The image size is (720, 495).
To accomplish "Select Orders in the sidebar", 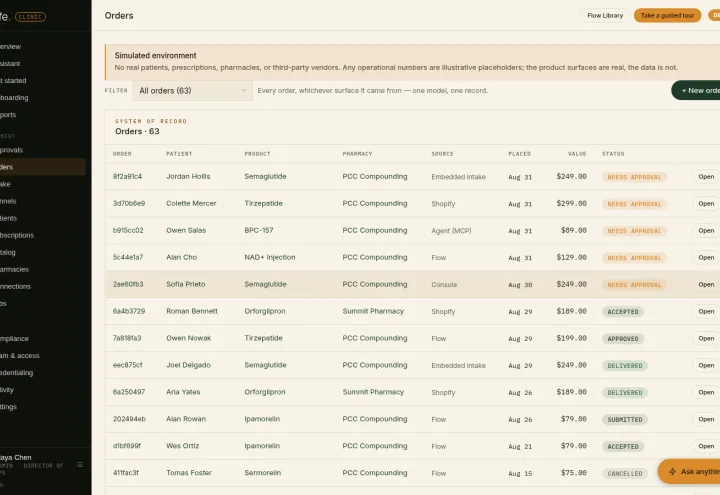I will coord(42,167).
